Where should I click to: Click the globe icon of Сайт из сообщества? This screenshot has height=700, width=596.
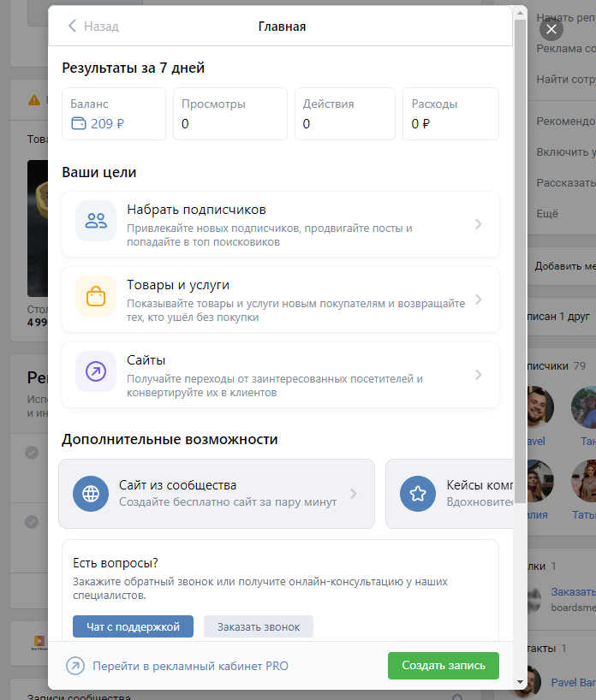click(x=91, y=494)
